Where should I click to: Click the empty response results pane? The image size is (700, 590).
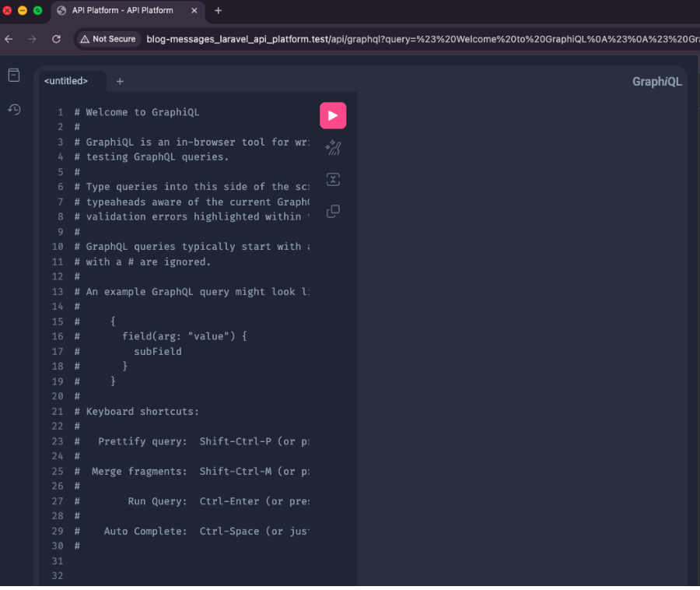click(x=521, y=339)
